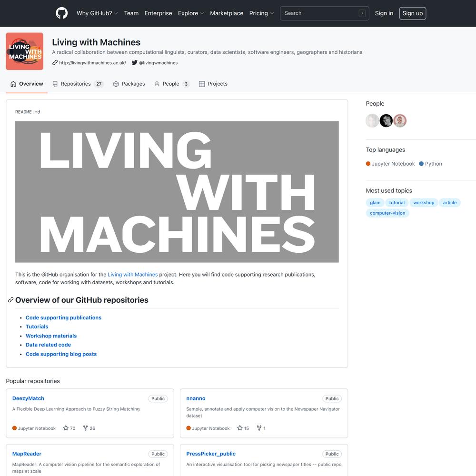This screenshot has height=476, width=476.
Task: Open the Living with Machines organization avatar
Action: point(25,51)
